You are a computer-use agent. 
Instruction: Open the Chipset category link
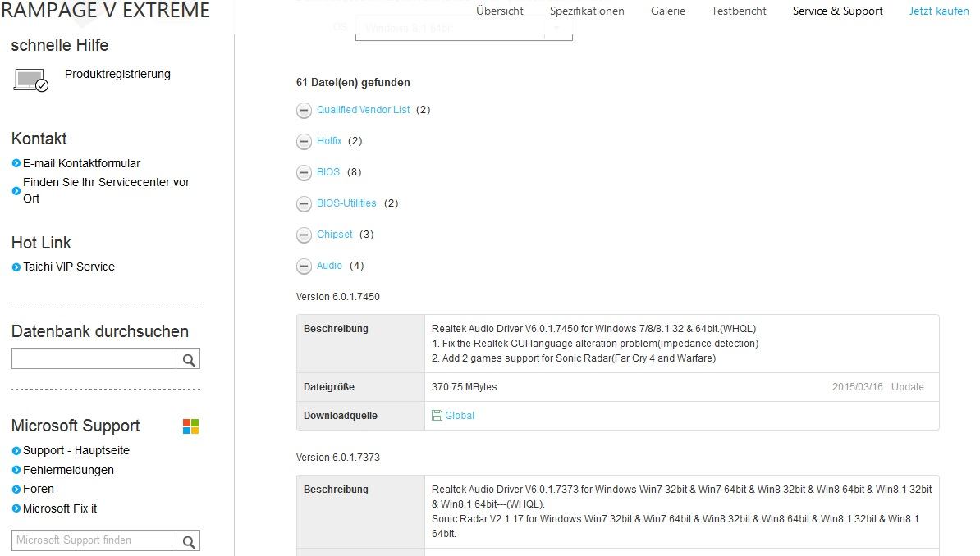pyautogui.click(x=334, y=235)
